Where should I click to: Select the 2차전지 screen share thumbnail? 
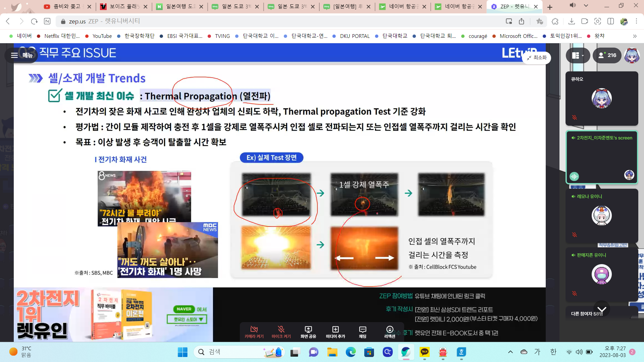click(601, 158)
